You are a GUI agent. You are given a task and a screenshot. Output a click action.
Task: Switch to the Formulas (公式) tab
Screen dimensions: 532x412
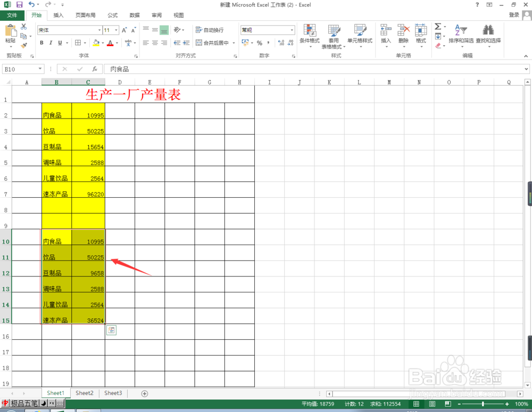pyautogui.click(x=112, y=15)
